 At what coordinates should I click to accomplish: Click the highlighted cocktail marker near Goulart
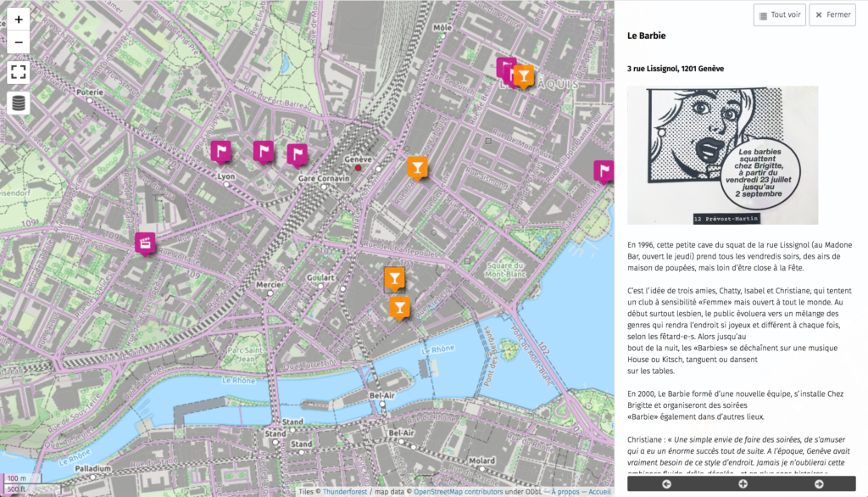(395, 280)
